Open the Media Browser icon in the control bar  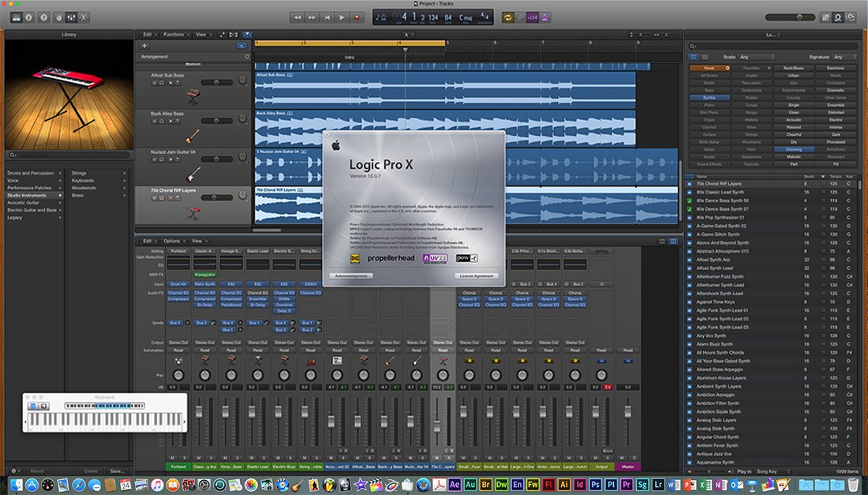click(x=851, y=17)
